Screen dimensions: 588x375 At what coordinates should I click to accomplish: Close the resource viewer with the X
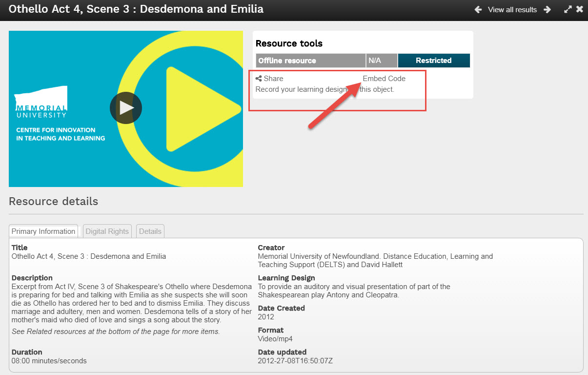(579, 9)
